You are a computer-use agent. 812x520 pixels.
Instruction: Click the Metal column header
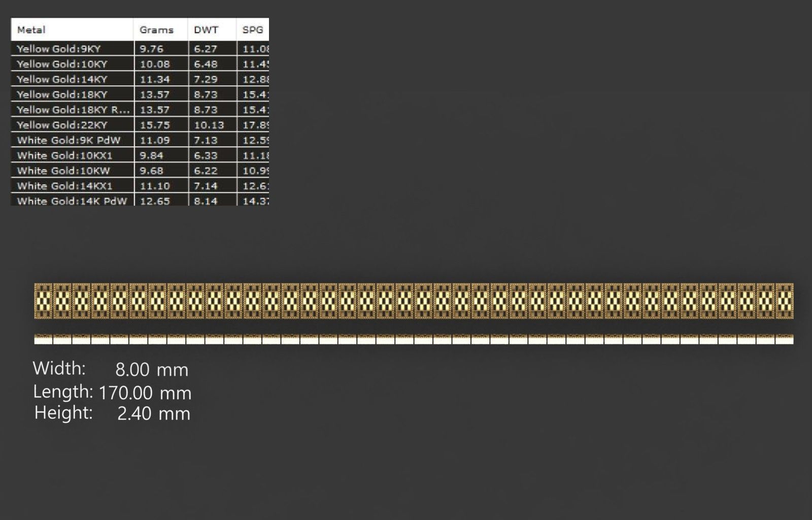[72, 29]
